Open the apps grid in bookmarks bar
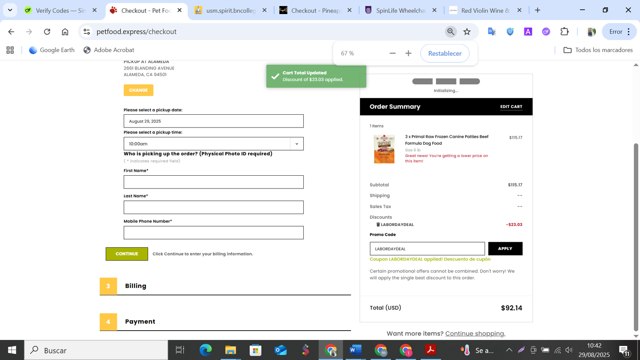The width and height of the screenshot is (640, 360). pos(10,50)
